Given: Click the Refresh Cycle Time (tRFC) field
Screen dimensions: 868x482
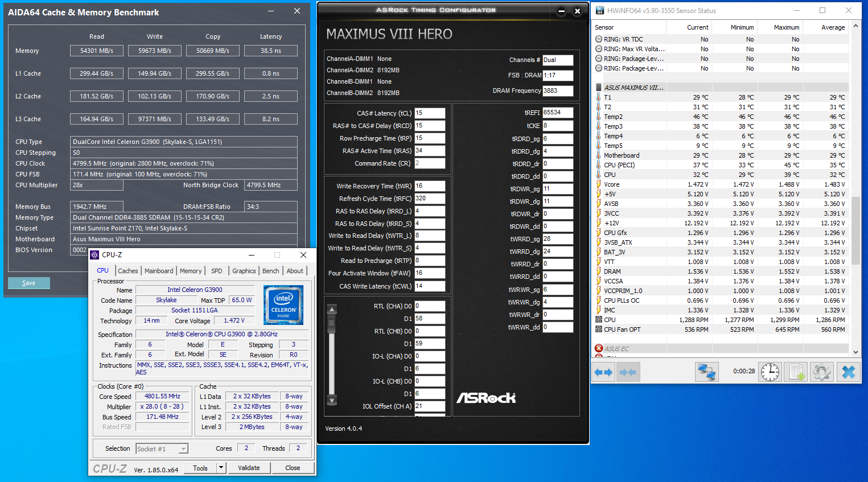Looking at the screenshot, I should click(430, 199).
